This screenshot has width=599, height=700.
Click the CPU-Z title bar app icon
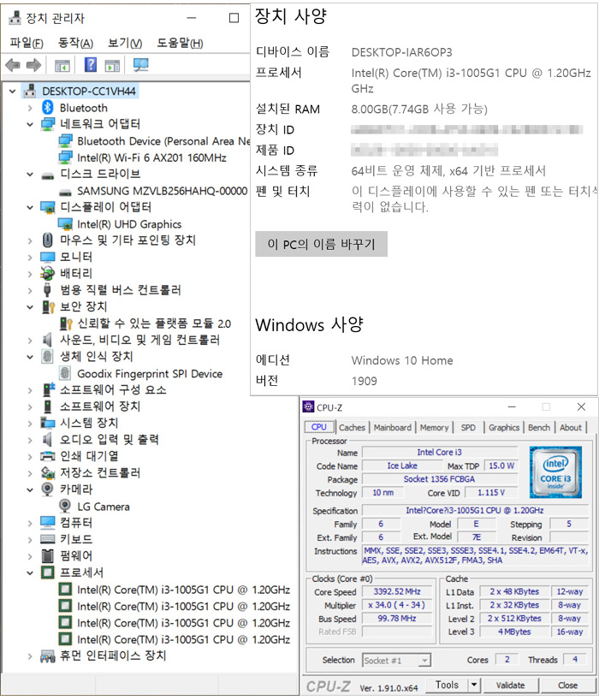click(x=308, y=406)
